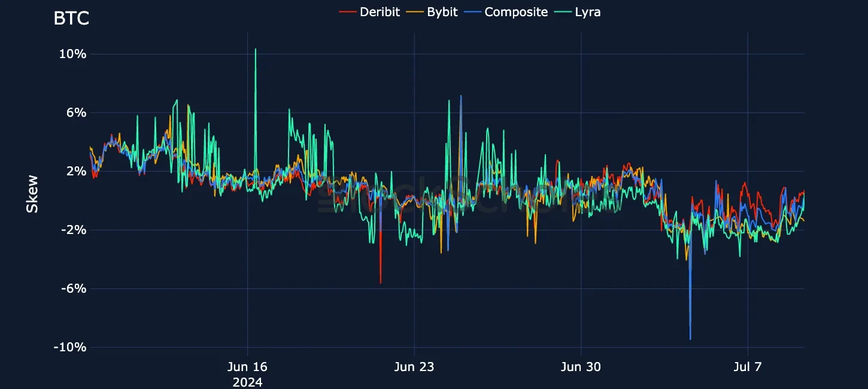Toggle the Lyra legend entry
The image size is (868, 389).
tap(577, 12)
